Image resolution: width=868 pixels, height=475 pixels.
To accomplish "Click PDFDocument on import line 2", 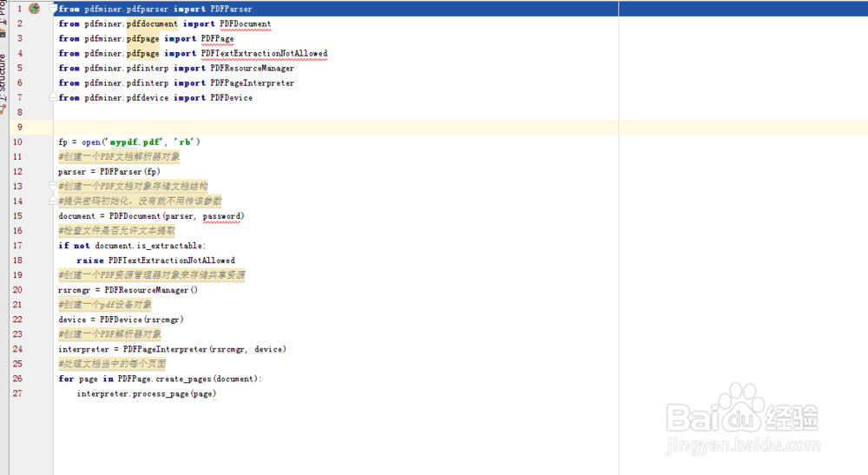I will coord(246,23).
